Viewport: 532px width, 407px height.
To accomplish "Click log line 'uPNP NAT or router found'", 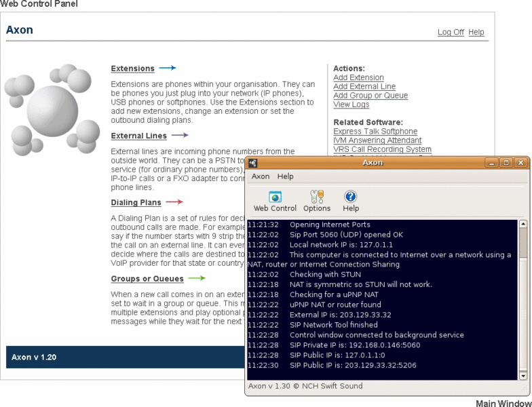I will click(x=335, y=305).
